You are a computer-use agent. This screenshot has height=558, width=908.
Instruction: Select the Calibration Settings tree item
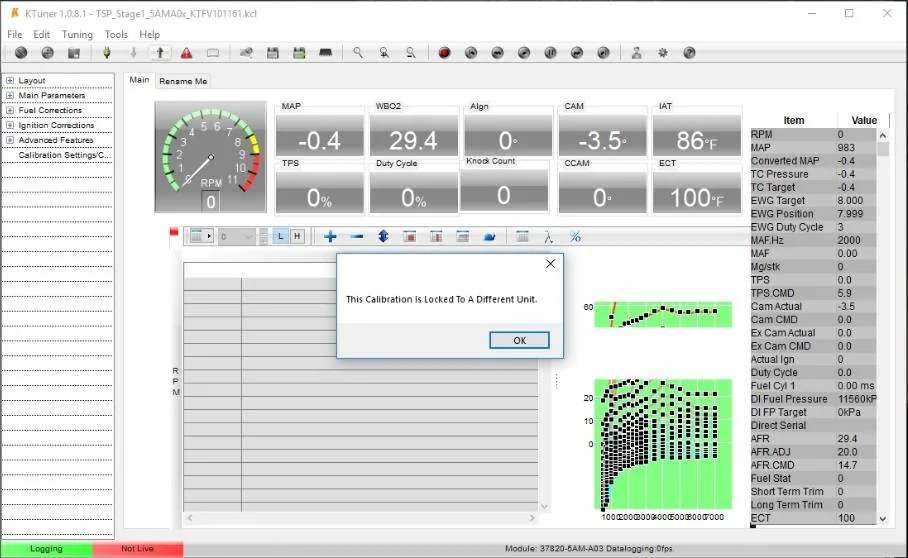tap(64, 155)
